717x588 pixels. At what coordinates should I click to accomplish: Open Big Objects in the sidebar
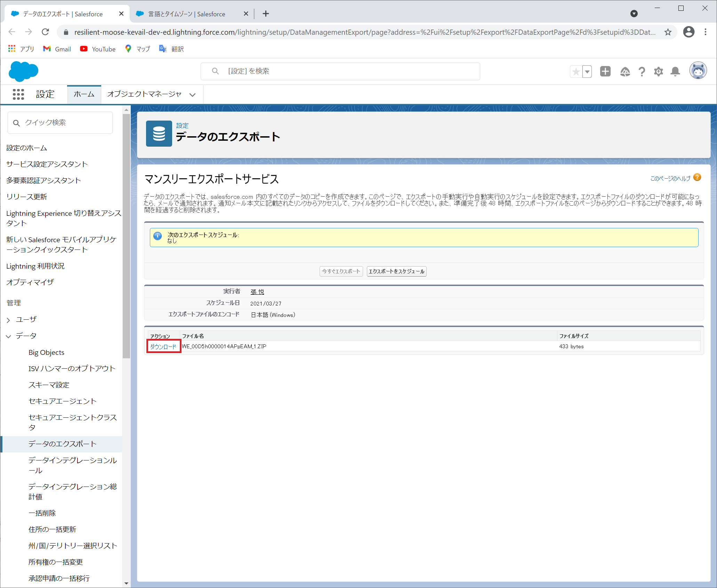coord(46,352)
